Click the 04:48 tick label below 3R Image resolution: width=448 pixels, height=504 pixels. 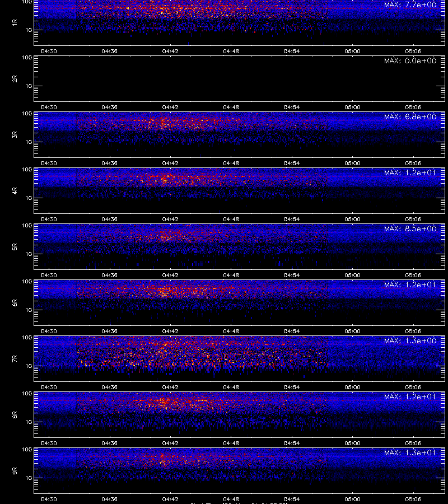231,164
